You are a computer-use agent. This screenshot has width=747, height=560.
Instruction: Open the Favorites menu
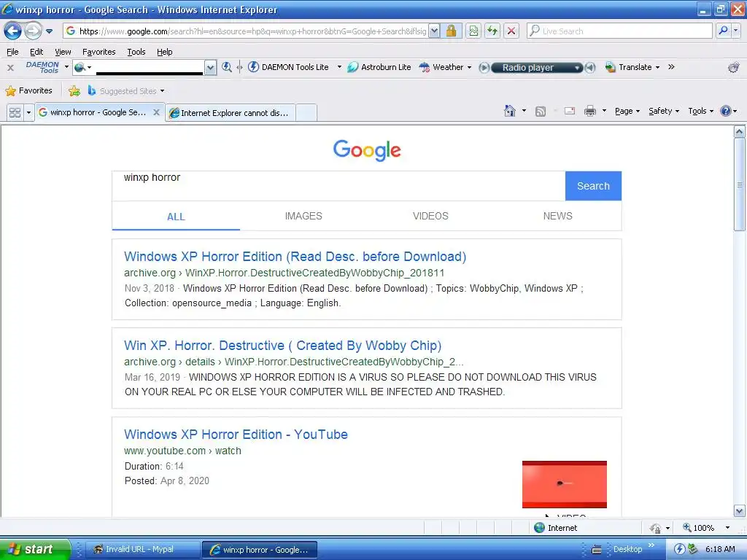[x=98, y=52]
